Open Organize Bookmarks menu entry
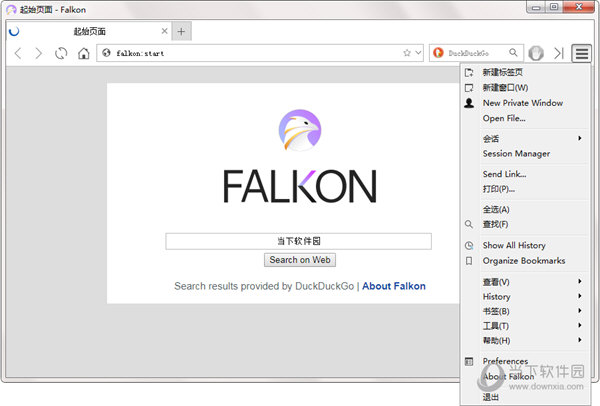Image resolution: width=600 pixels, height=406 pixels. click(x=525, y=261)
